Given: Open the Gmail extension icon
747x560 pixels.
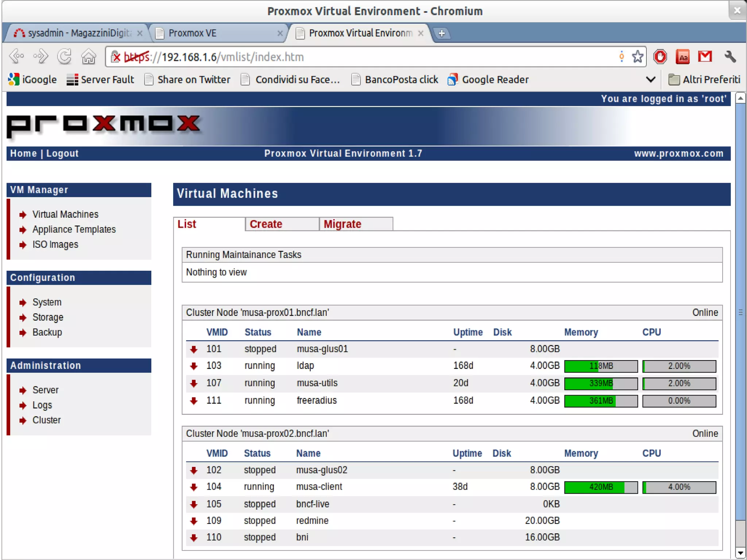Looking at the screenshot, I should coord(705,57).
